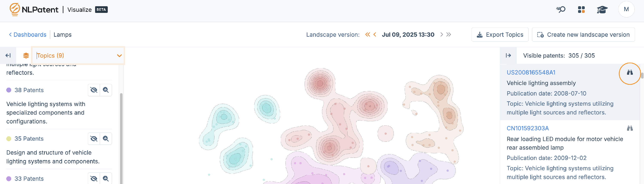
Task: Click 'Rear loading LED module' title
Action: [565, 143]
